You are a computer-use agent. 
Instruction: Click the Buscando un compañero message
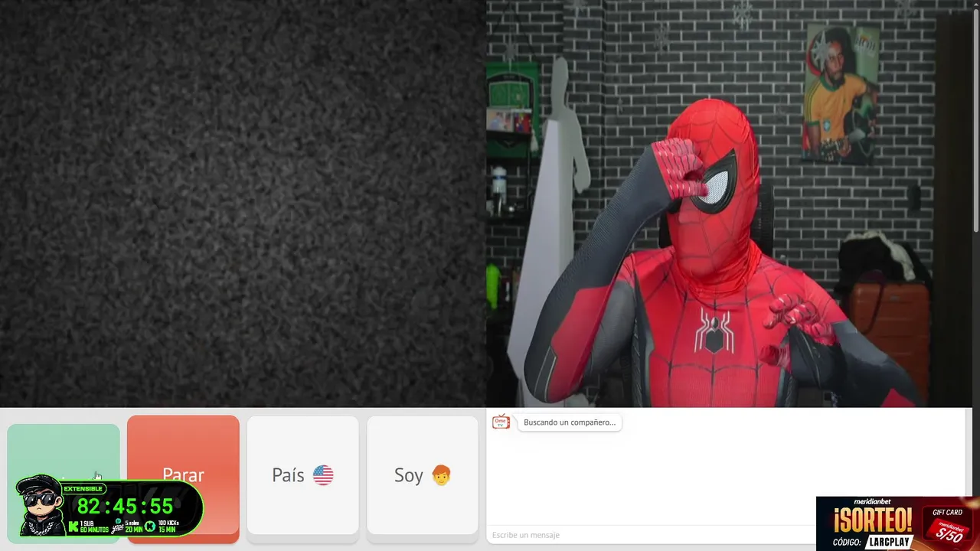[x=570, y=422]
